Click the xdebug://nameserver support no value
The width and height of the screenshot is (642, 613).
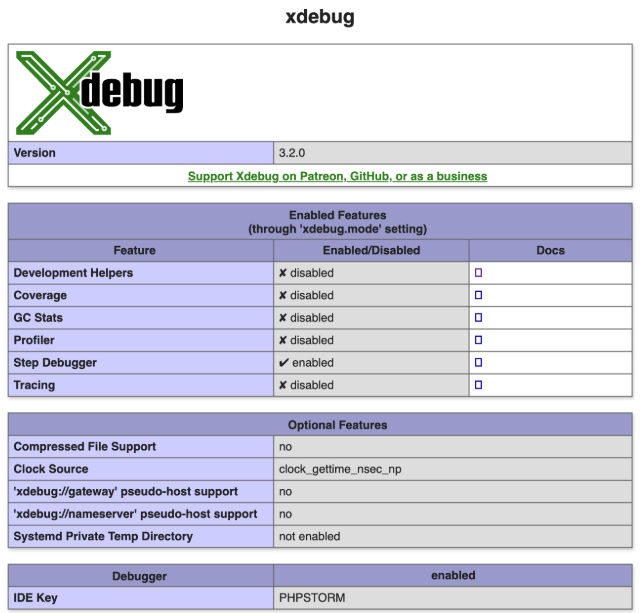[285, 514]
